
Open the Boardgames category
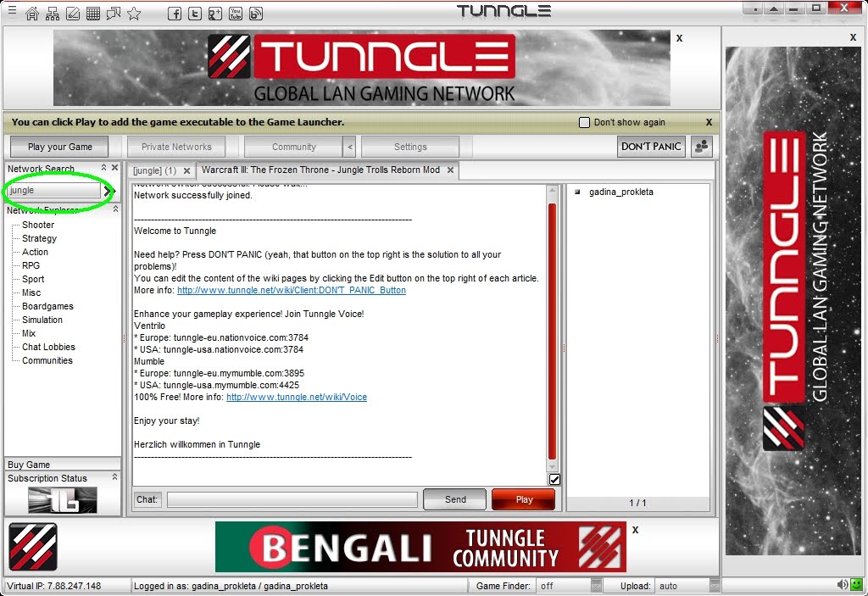pyautogui.click(x=47, y=306)
